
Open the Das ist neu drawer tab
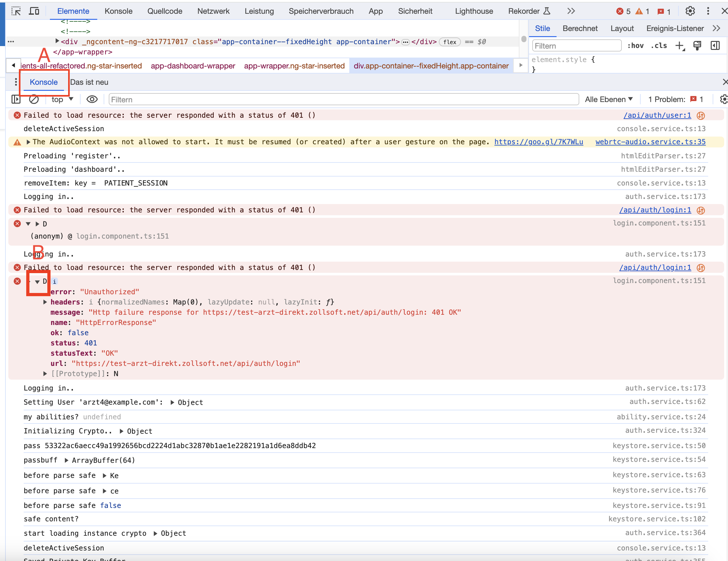pos(89,82)
